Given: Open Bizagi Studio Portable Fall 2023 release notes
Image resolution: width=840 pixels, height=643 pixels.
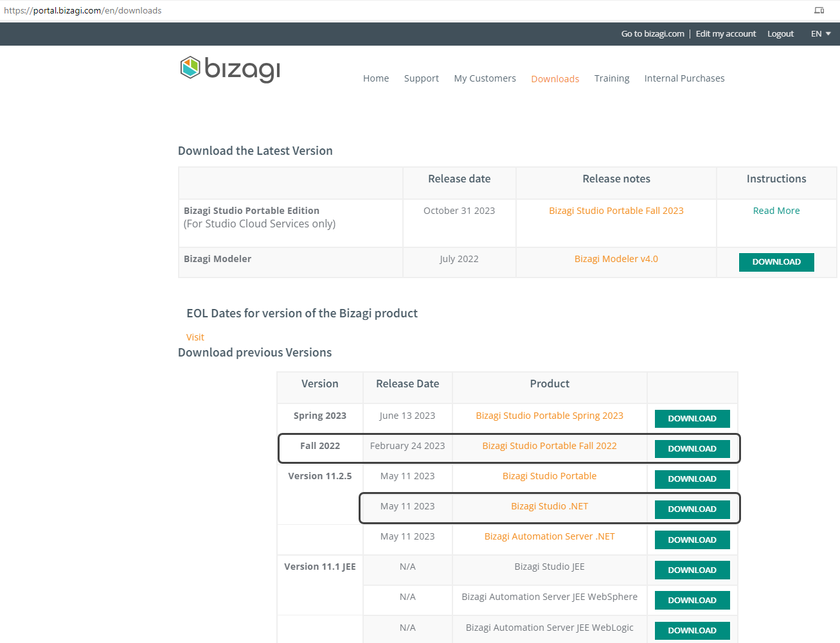Looking at the screenshot, I should (x=616, y=211).
